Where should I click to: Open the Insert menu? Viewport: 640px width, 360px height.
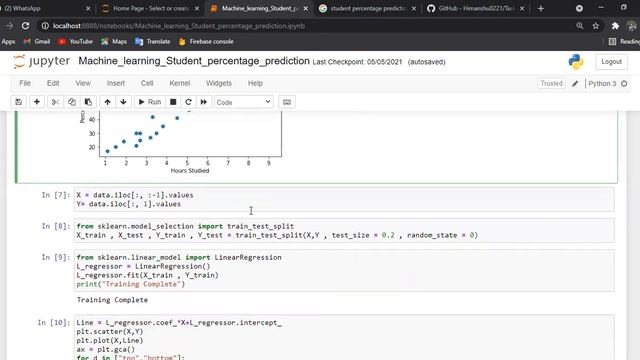coord(116,83)
